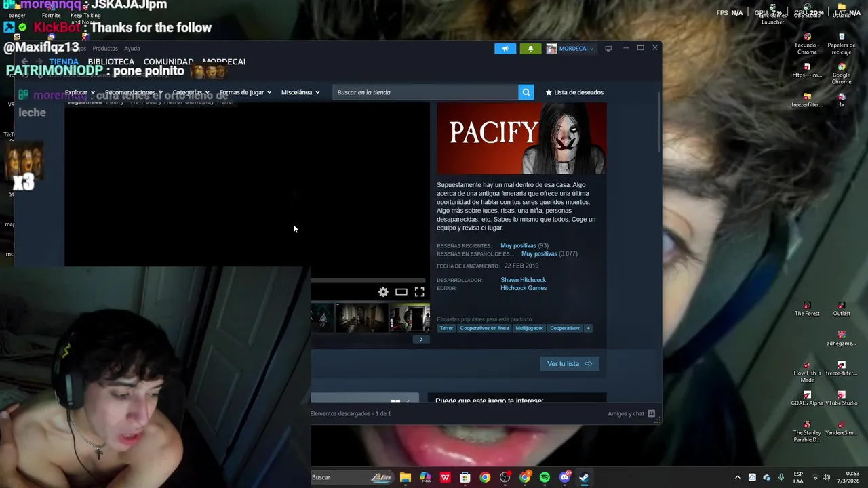Click the Pacify game header image

click(521, 138)
